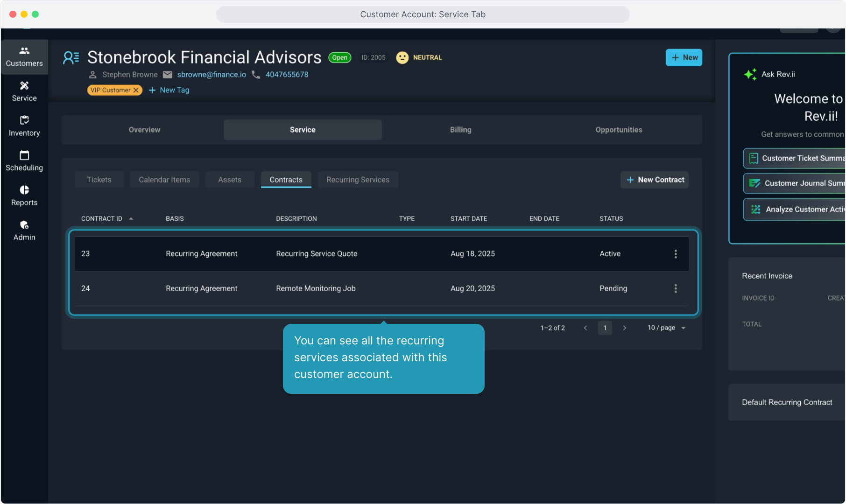The image size is (846, 504).
Task: Click the sbrowne@finance.io email link
Action: [211, 75]
